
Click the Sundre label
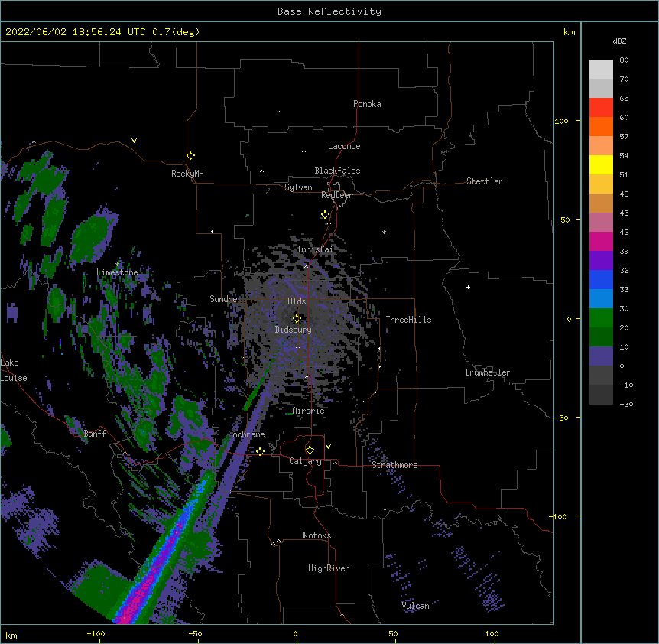point(223,299)
